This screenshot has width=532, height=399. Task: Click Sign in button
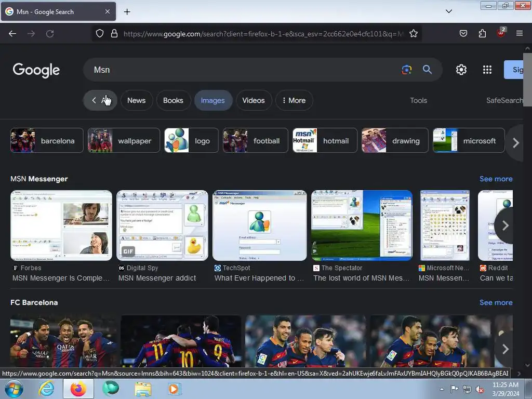[514, 70]
